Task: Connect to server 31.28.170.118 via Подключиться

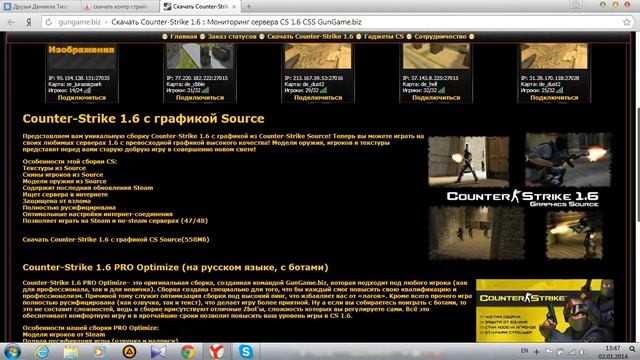Action: [554, 98]
